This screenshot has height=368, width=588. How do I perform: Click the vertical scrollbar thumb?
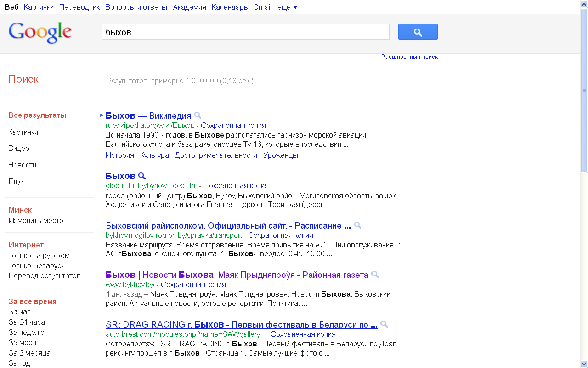[x=584, y=90]
